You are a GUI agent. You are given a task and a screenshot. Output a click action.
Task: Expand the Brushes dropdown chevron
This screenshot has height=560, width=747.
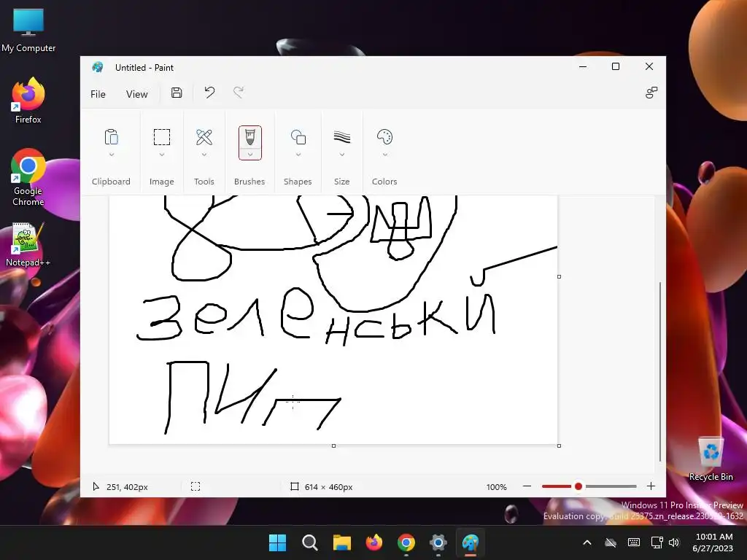(x=250, y=155)
